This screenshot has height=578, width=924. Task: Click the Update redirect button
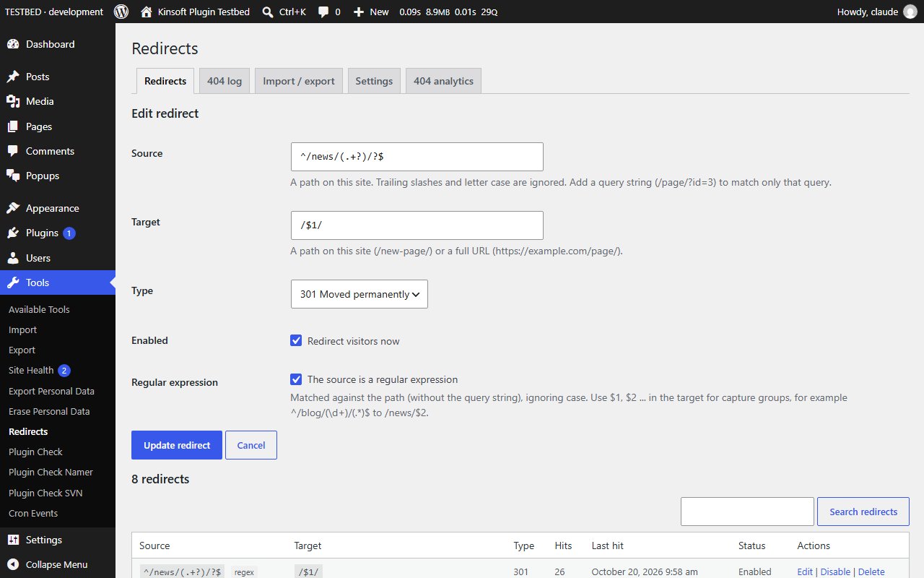[x=177, y=445]
